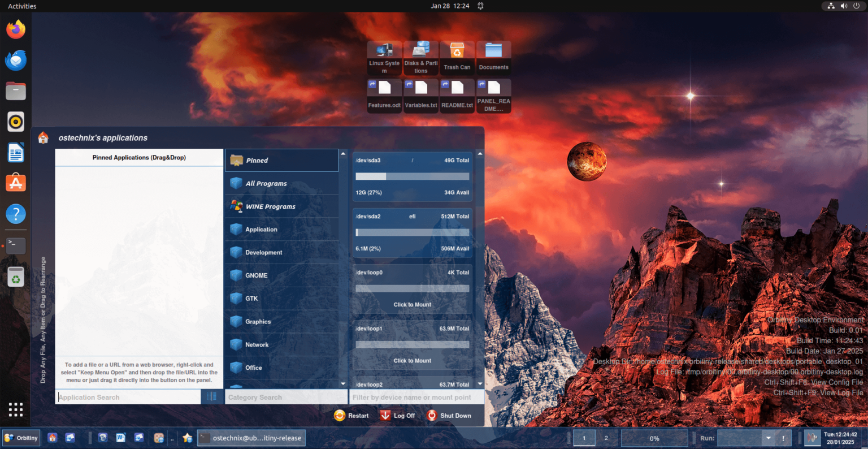This screenshot has height=449, width=868.
Task: Click the speaker icon near the clock
Action: pos(844,6)
